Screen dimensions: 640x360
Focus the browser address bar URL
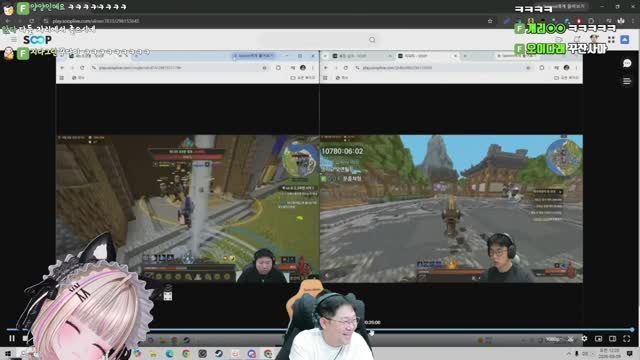[96, 21]
